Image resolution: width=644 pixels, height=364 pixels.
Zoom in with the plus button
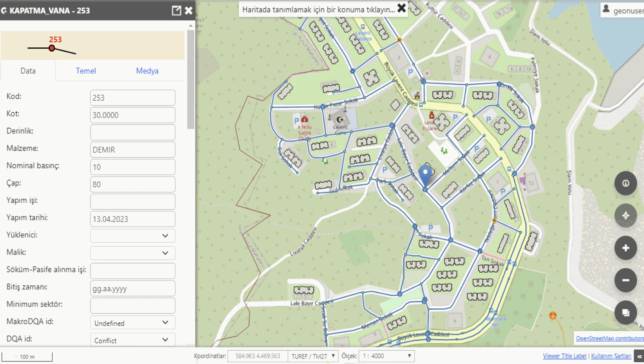pos(625,248)
